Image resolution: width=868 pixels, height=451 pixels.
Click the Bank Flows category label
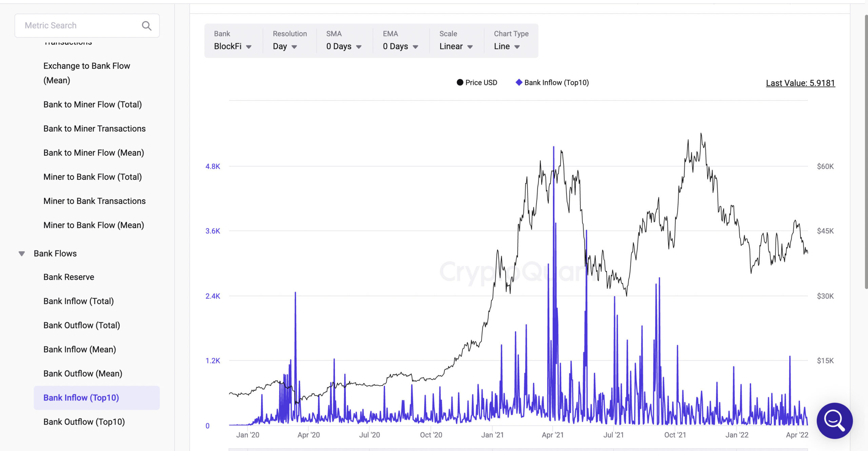pos(55,253)
